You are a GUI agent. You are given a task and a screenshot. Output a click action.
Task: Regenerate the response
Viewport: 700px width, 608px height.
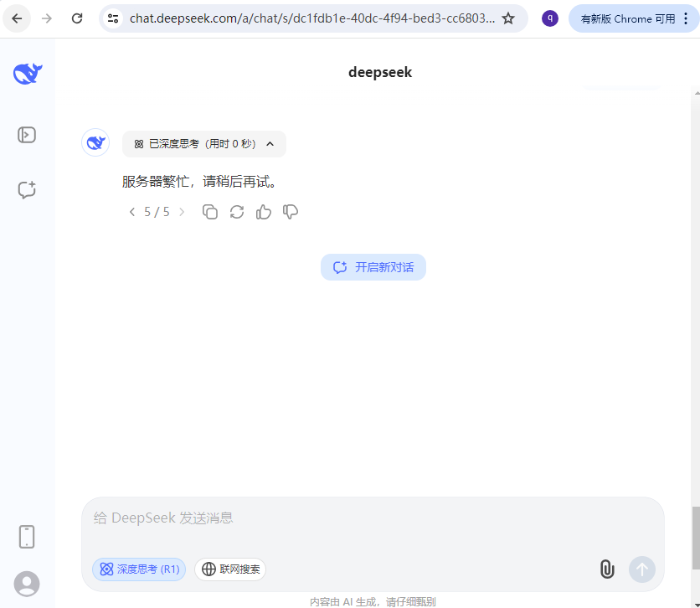(237, 212)
